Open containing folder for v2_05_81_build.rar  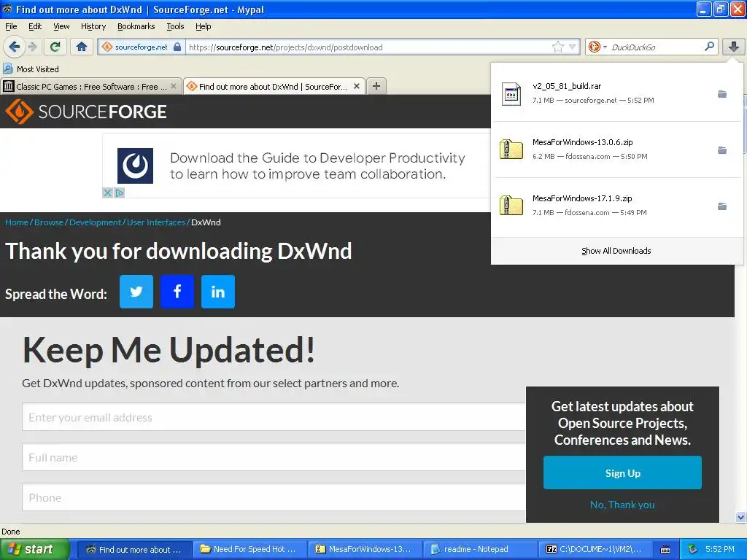722,94
